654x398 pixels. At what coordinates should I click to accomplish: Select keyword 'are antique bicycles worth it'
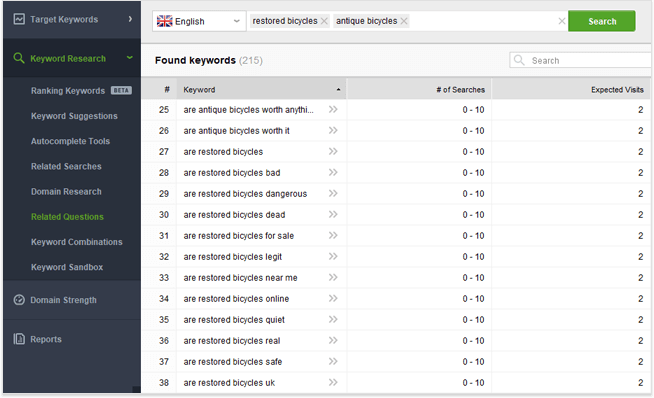(x=236, y=131)
